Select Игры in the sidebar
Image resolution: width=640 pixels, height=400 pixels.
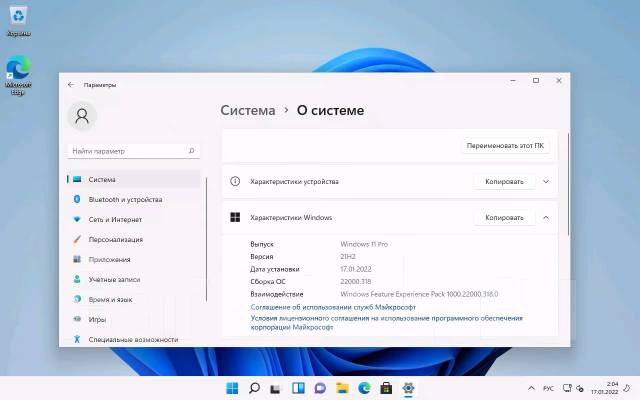coord(134,319)
